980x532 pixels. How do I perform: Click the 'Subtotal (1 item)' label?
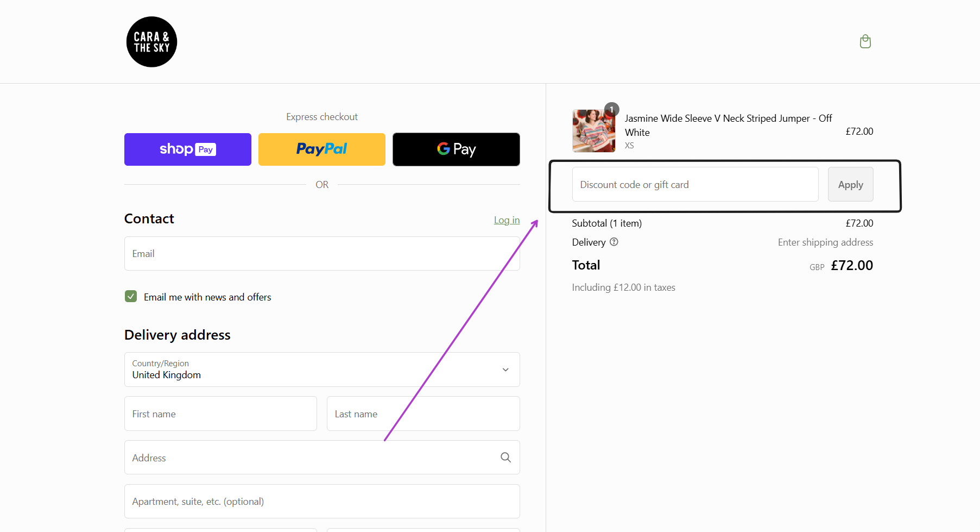(606, 223)
